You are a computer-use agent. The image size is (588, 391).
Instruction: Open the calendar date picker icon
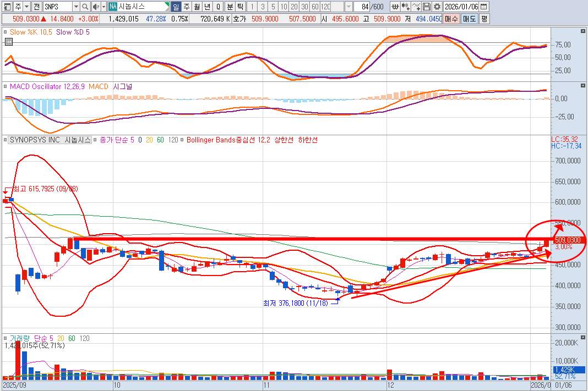483,7
